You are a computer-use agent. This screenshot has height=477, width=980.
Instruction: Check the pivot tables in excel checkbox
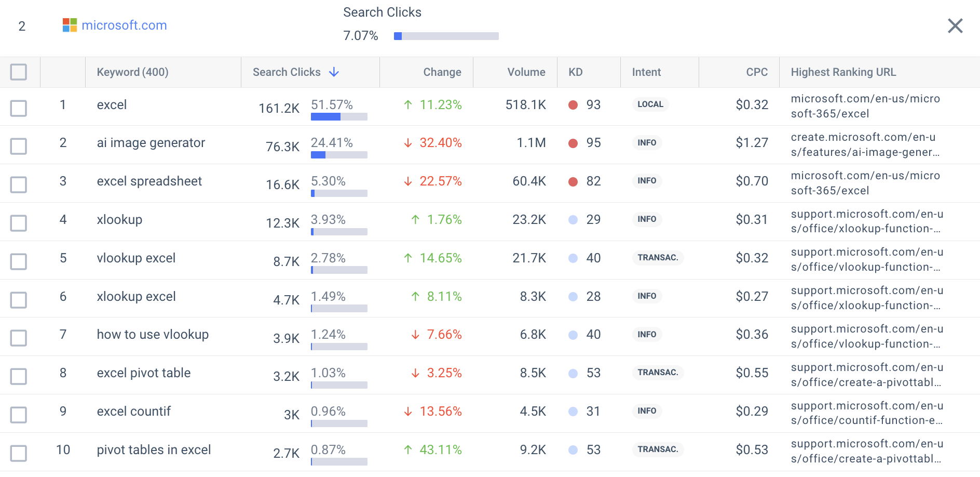point(19,453)
